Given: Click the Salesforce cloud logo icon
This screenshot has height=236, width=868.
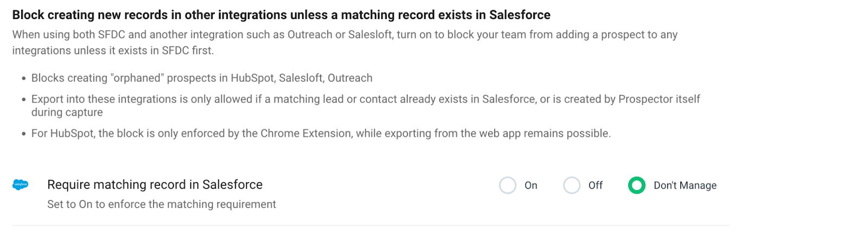Looking at the screenshot, I should pyautogui.click(x=21, y=185).
